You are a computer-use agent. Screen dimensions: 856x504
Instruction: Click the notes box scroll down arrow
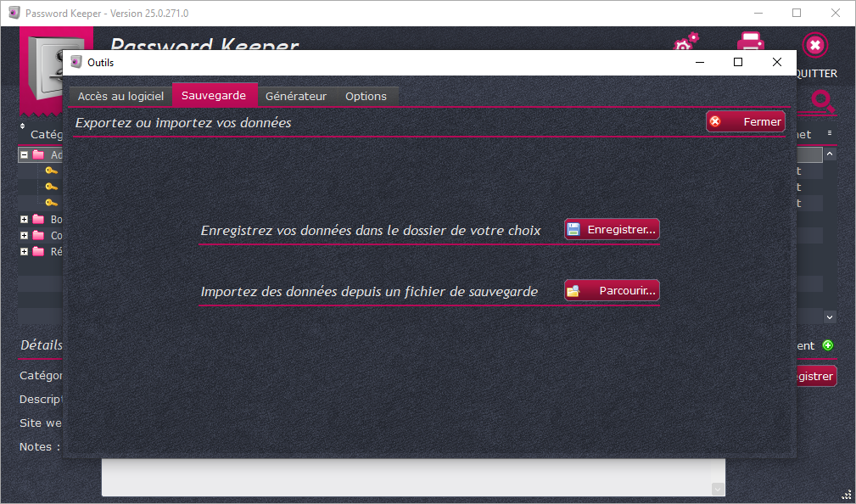coord(718,490)
